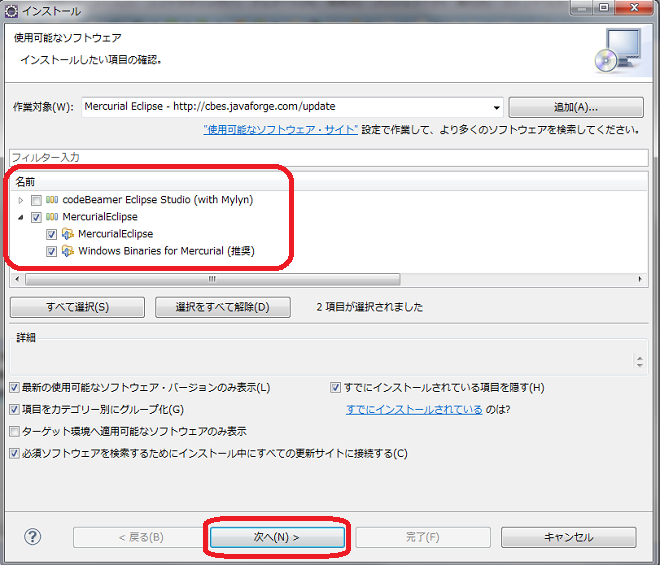Close the インストール dialog window
This screenshot has height=565, width=660.
pyautogui.click(x=634, y=8)
